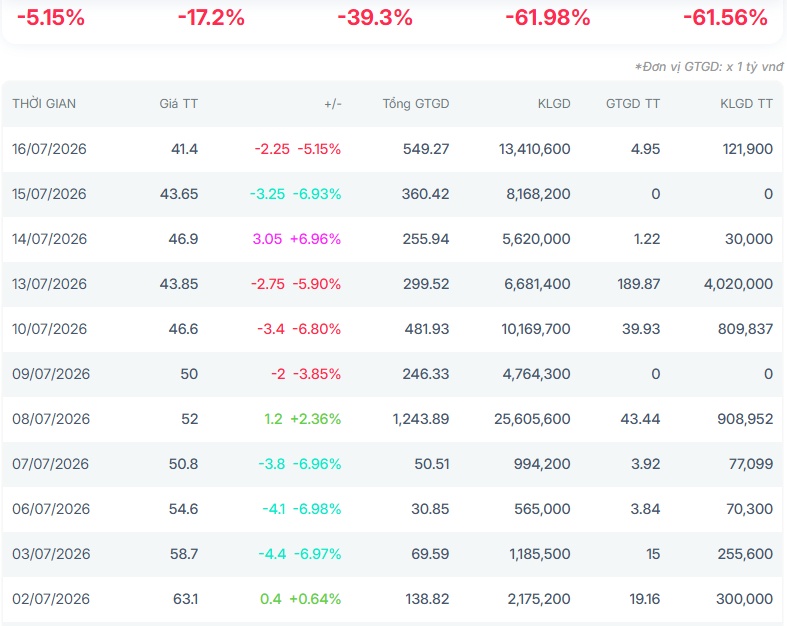Select the -17.2% performance value
This screenshot has height=626, width=787.
tap(211, 18)
